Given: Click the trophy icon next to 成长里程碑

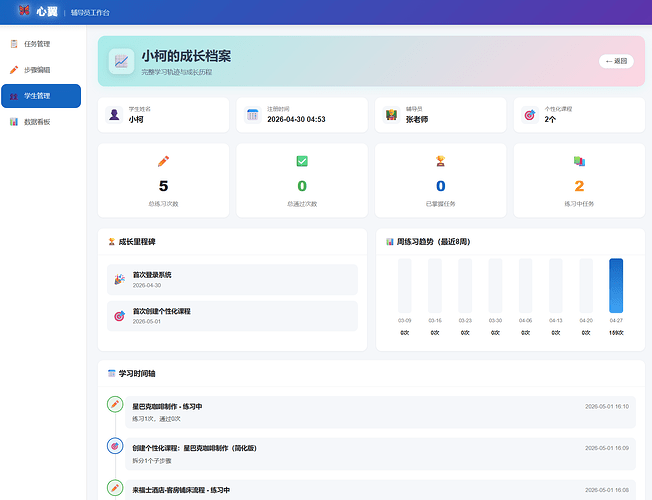Looking at the screenshot, I should 111,242.
